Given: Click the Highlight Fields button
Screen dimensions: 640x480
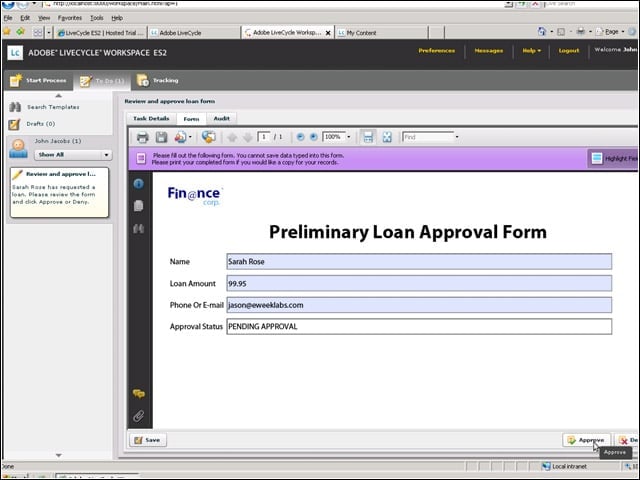Looking at the screenshot, I should 613,158.
